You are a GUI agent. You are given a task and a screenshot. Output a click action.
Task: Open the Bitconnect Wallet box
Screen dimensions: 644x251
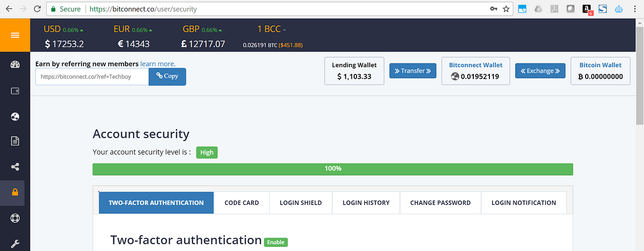(476, 71)
